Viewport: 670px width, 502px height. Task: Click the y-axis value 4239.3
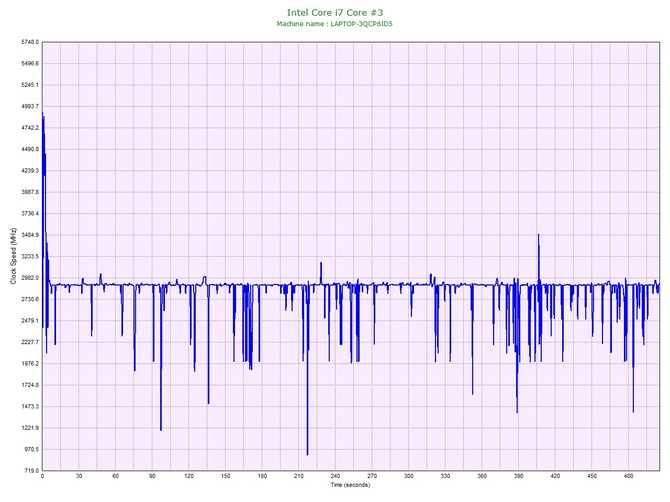30,171
